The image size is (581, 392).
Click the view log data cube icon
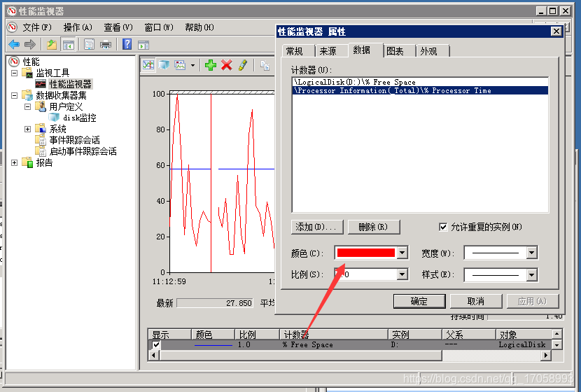point(164,65)
